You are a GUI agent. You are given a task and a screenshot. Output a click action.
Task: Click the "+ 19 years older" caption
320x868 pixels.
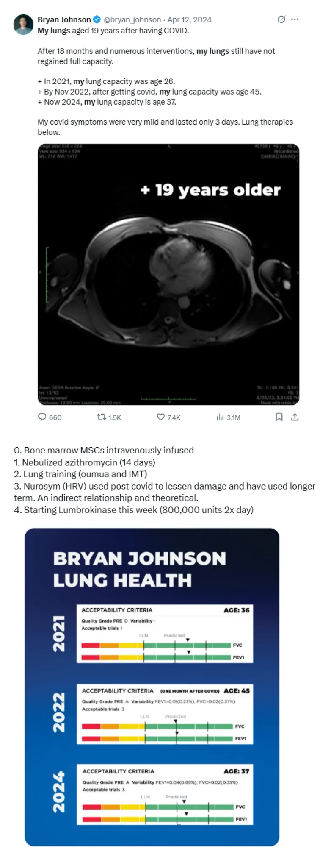(210, 190)
